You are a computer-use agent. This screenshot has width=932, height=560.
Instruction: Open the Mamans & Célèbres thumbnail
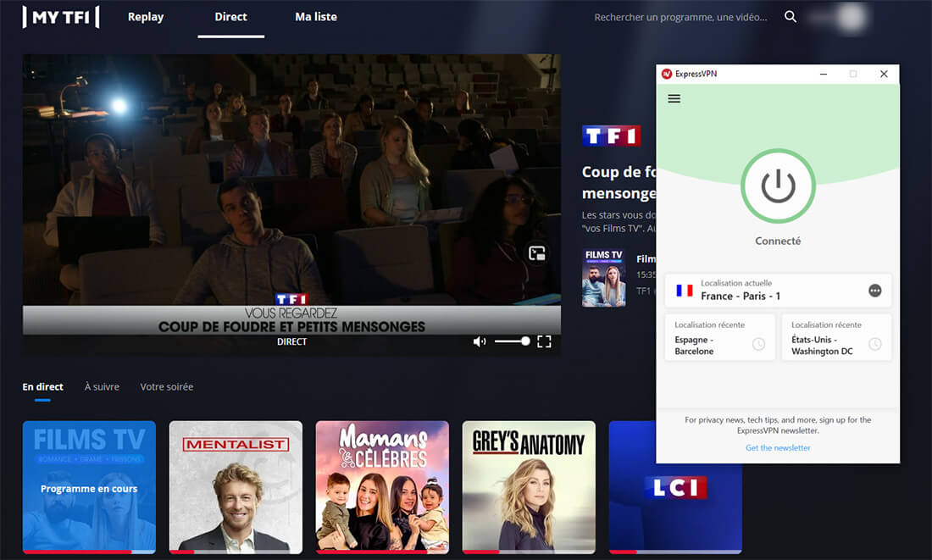[382, 487]
